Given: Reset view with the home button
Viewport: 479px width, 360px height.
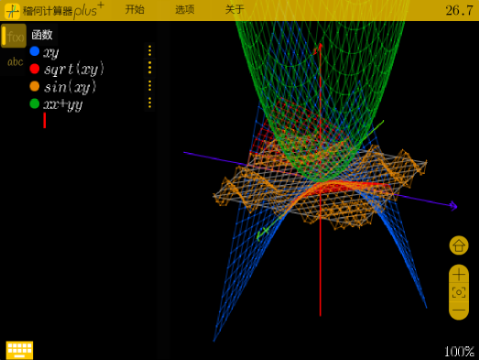Looking at the screenshot, I should (x=459, y=246).
